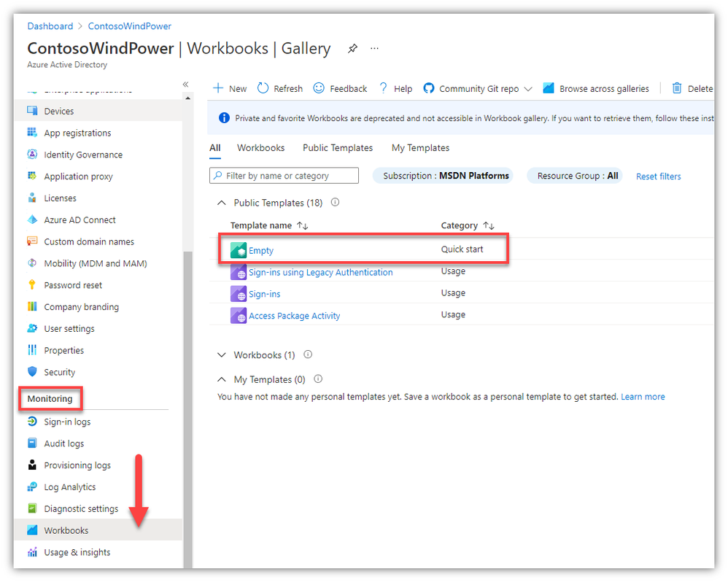Screen dimensions: 728x582
Task: Select Workbooks in the Monitoring section
Action: point(98,530)
